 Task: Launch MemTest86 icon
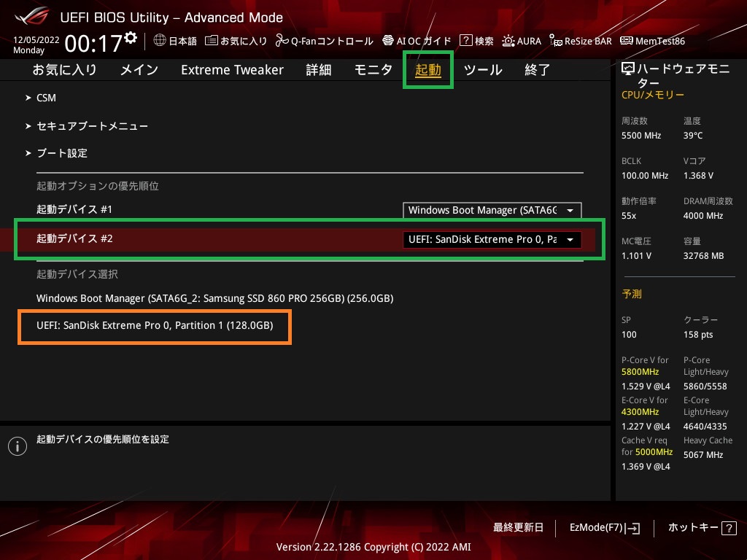point(627,41)
